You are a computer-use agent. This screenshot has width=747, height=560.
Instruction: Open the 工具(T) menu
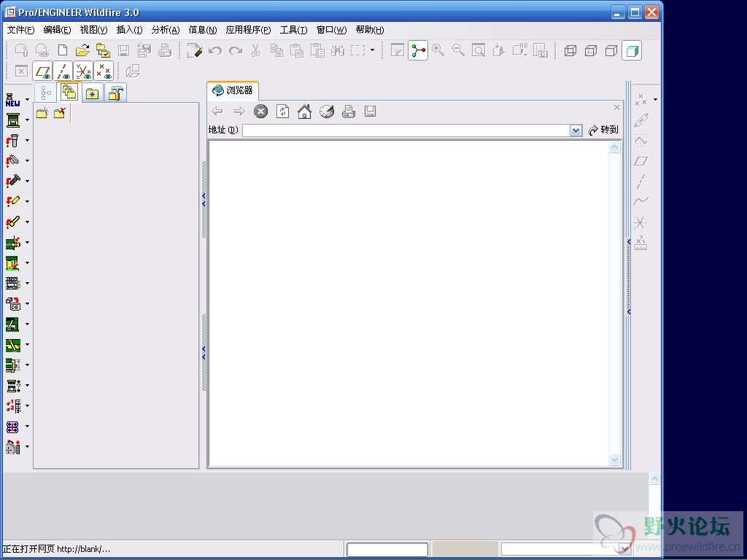pos(293,29)
